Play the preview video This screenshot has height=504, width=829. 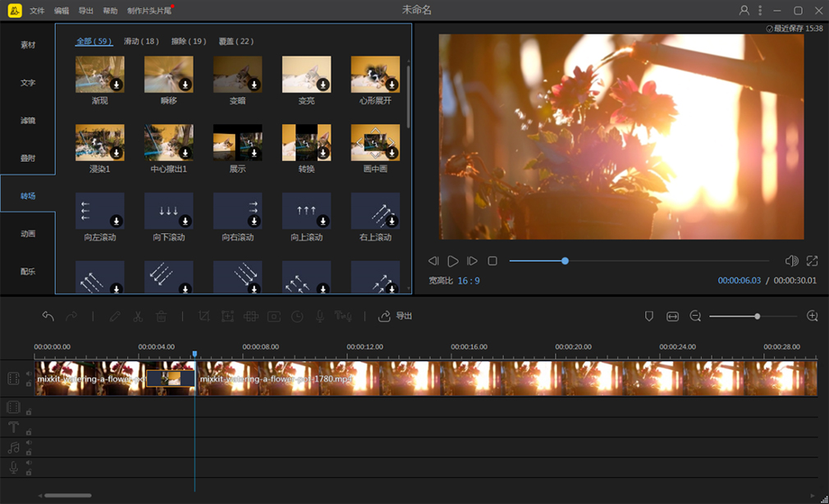click(x=453, y=261)
